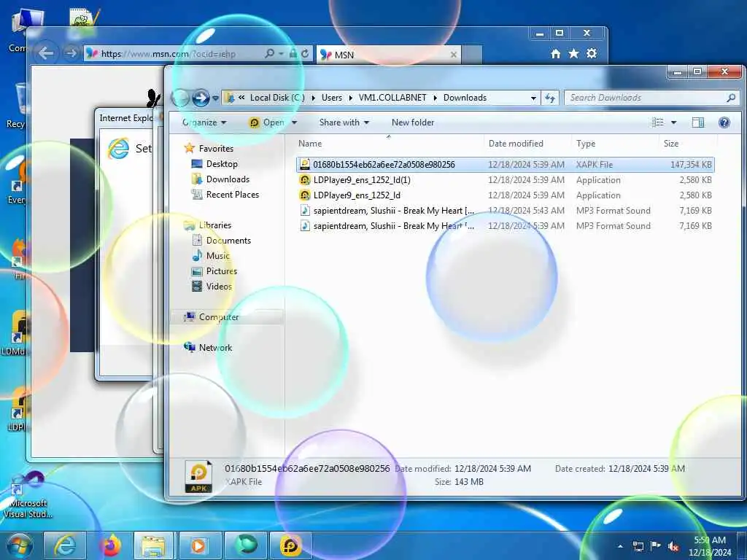Click the Home icon in Internet Explorer

point(555,54)
